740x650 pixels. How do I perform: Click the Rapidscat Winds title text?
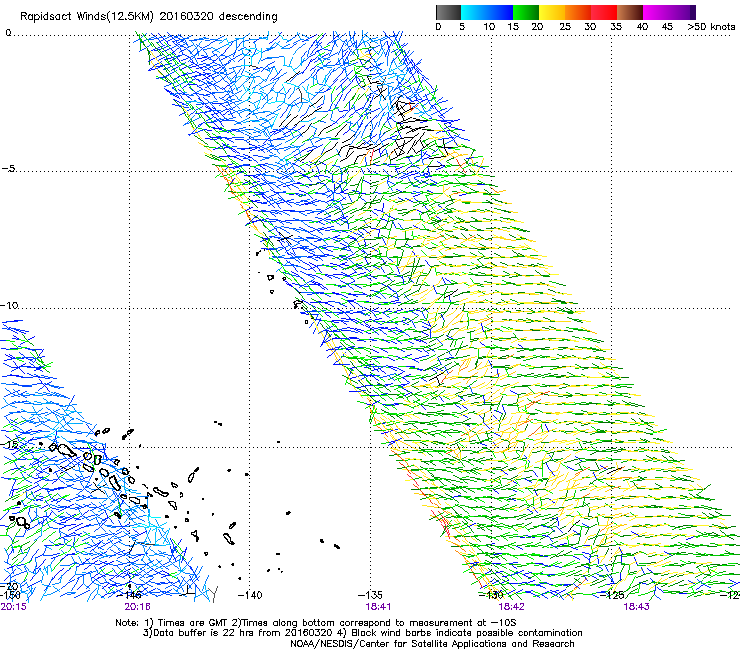tap(149, 17)
